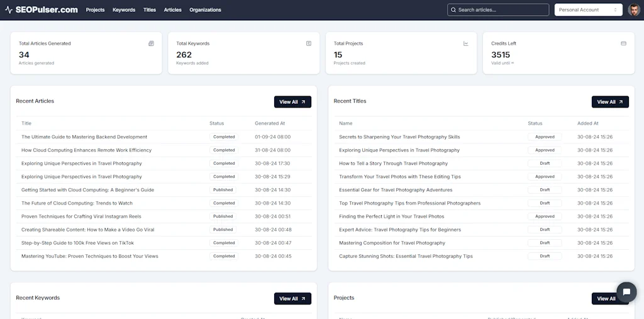Open the user profile avatar
The height and width of the screenshot is (319, 644).
pos(634,10)
